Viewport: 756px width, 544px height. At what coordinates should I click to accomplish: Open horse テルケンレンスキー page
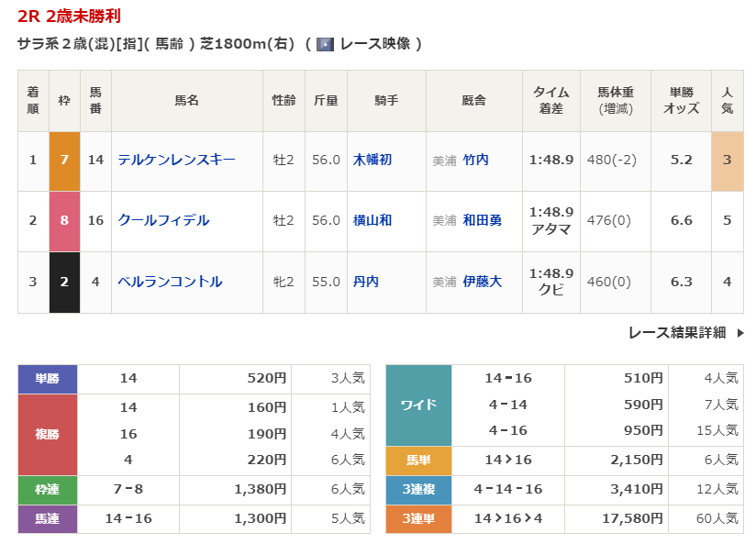(x=176, y=160)
